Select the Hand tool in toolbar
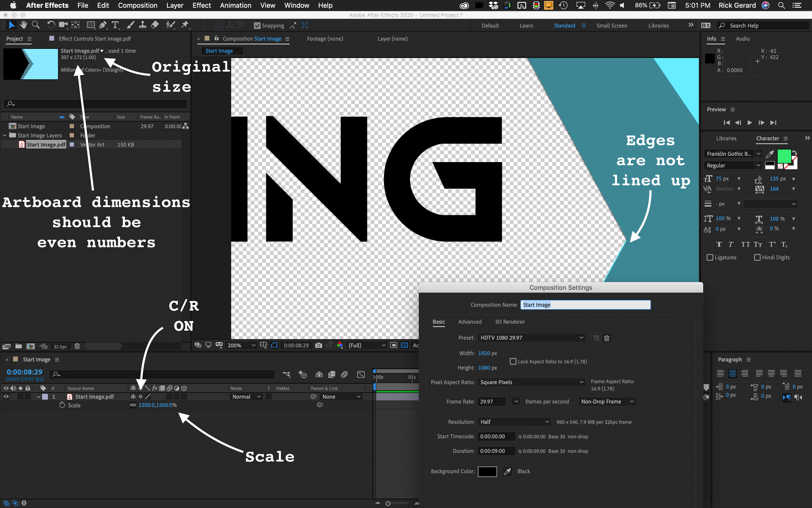Image resolution: width=812 pixels, height=508 pixels. 22,25
